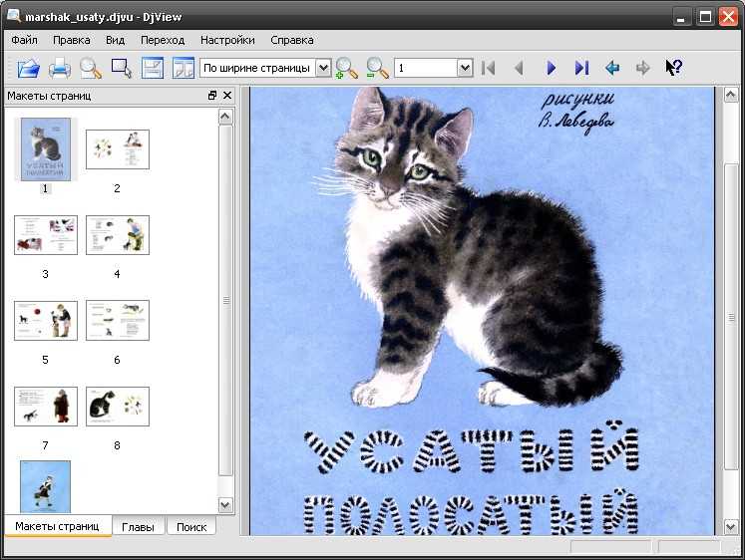745x560 pixels.
Task: Select page 6 thumbnail
Action: [118, 320]
